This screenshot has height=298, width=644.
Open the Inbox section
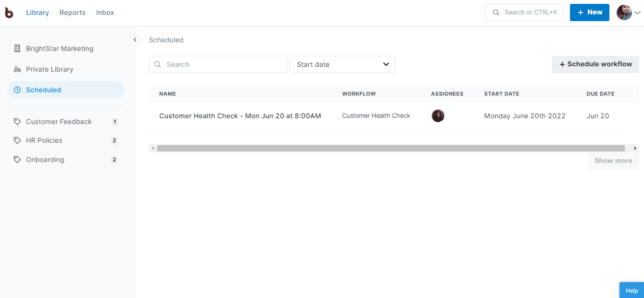(105, 12)
